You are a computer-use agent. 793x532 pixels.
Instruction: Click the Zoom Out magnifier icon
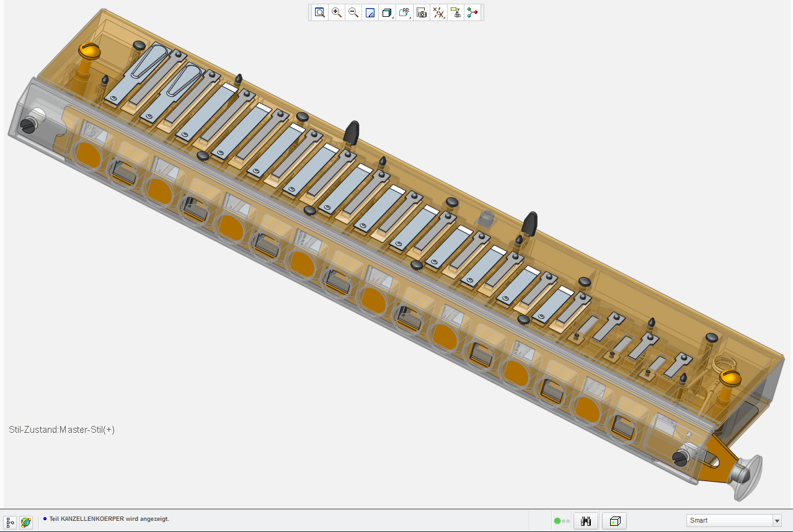point(353,12)
